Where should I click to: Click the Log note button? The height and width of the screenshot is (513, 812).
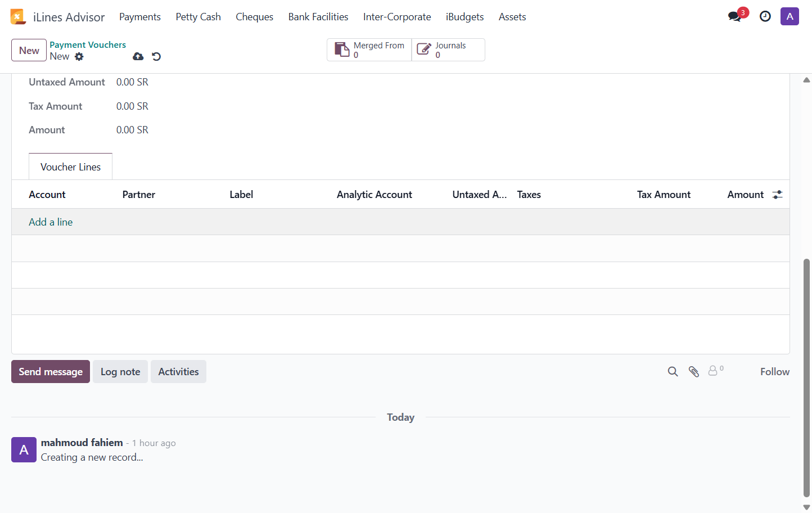(120, 372)
